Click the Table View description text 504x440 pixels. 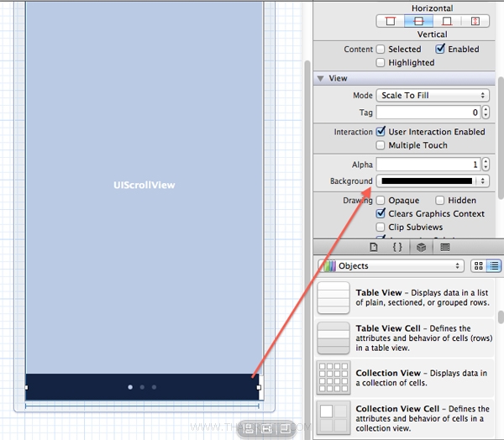coord(423,297)
